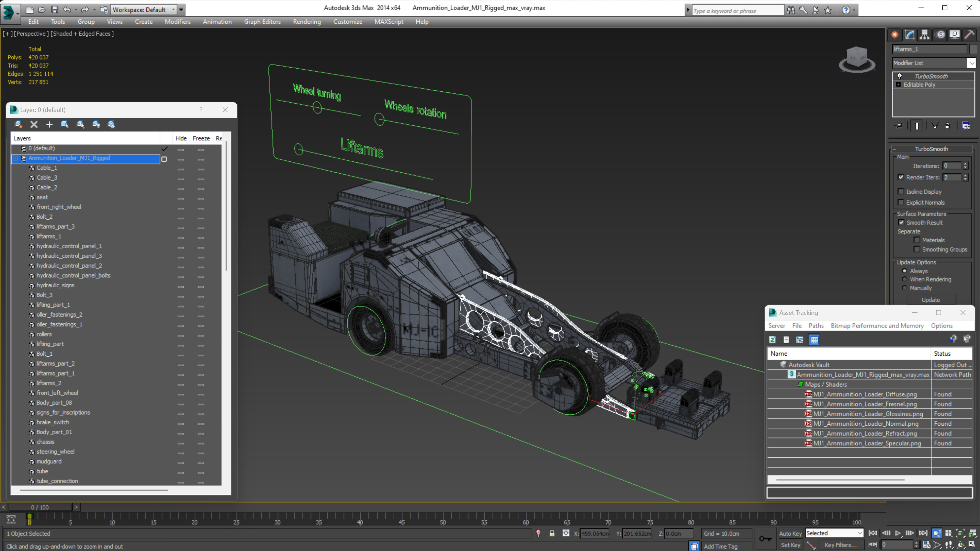980x551 pixels.
Task: Click the Refresh icon in Asset Tracking
Action: (772, 340)
